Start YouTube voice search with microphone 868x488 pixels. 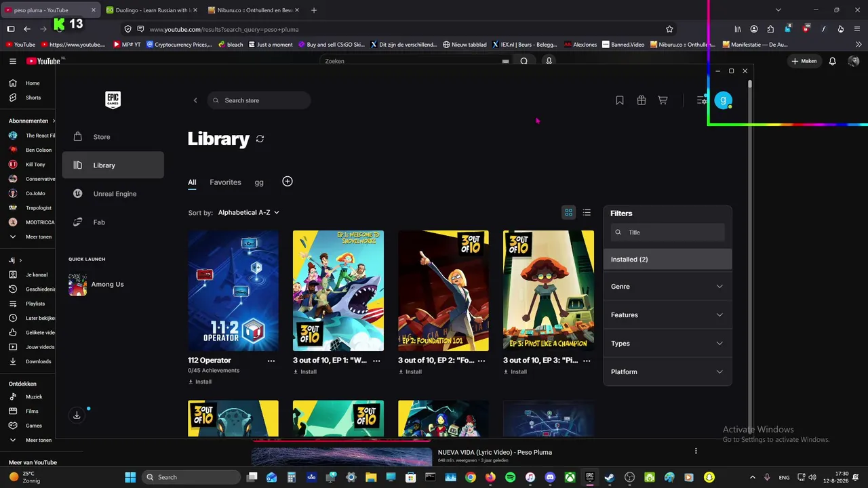(x=549, y=61)
